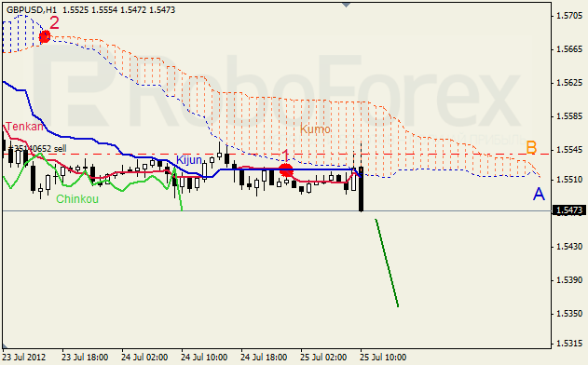Click price axis value 1.5315
This screenshot has width=588, height=365.
[569, 344]
